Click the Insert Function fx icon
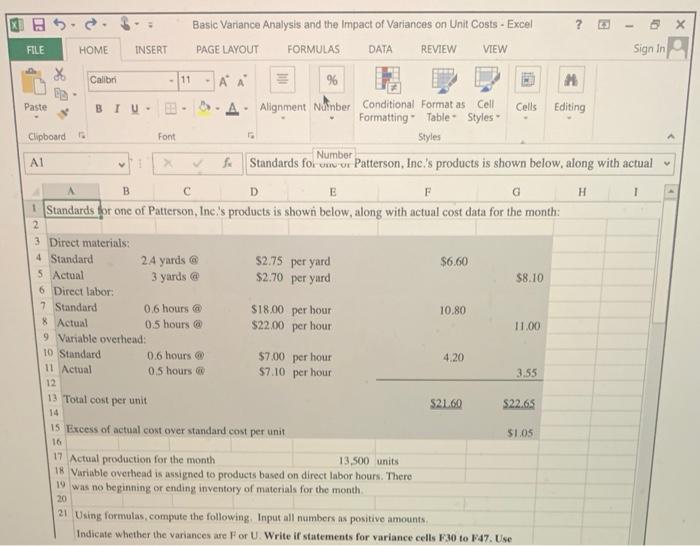Image resolution: width=700 pixels, height=546 pixels. 227,163
